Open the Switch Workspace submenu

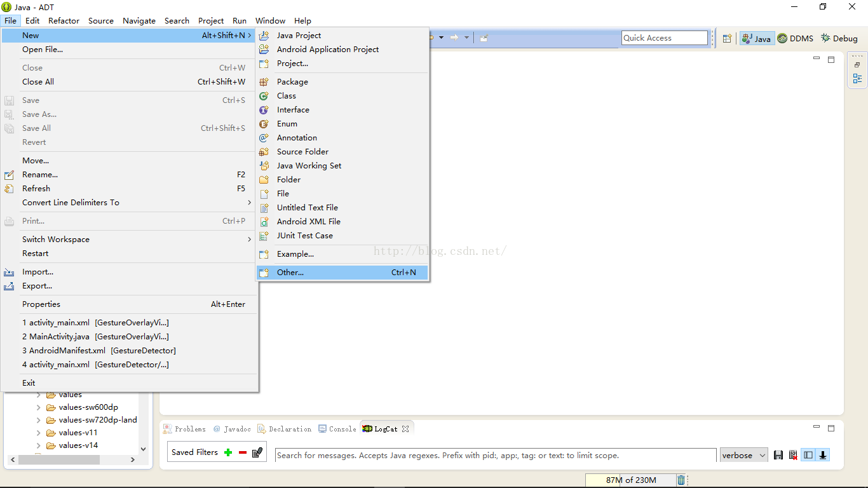coord(128,240)
